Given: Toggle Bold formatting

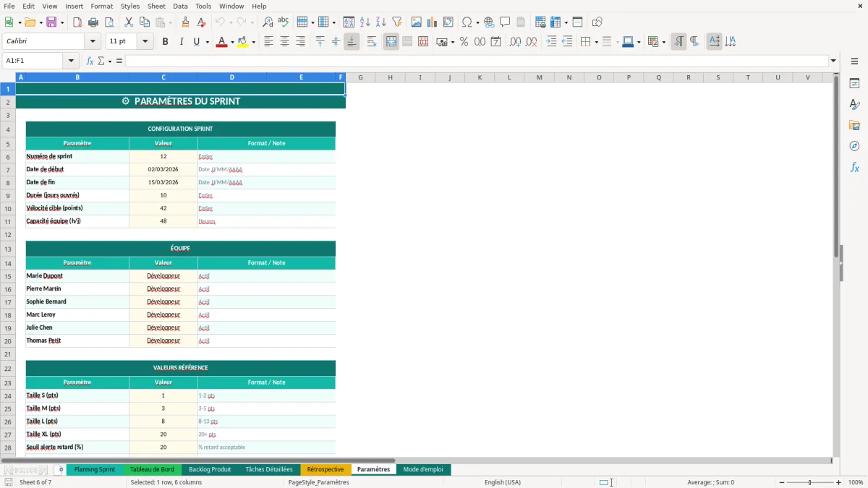Looking at the screenshot, I should 166,42.
